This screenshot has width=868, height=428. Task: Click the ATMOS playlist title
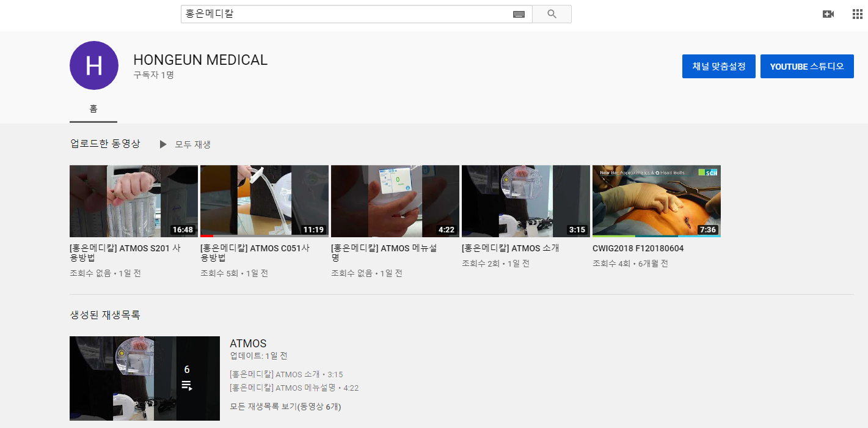(248, 344)
